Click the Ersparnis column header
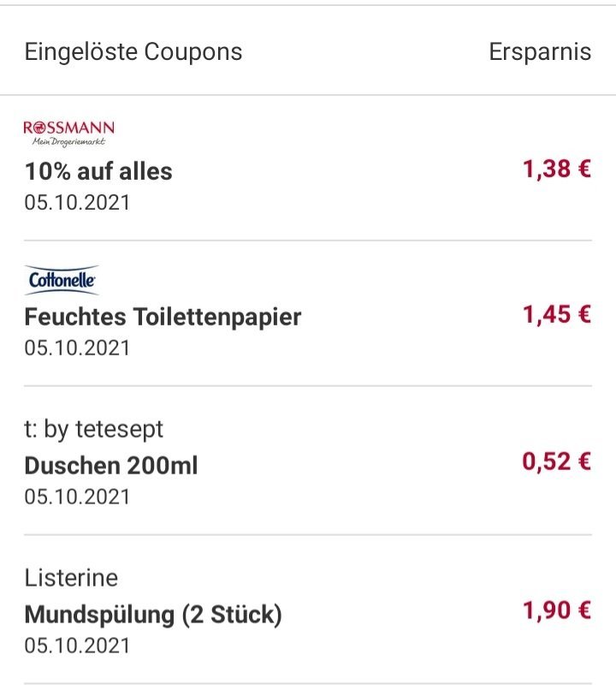616x696 pixels. (540, 52)
